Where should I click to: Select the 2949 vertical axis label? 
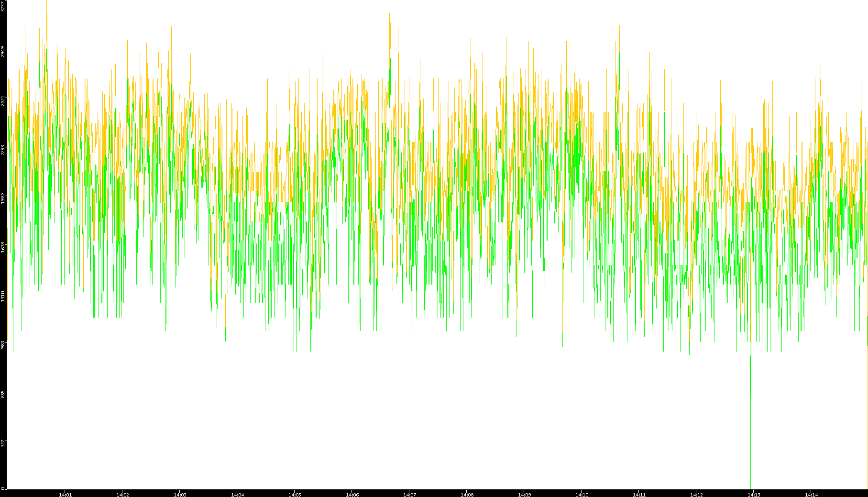(3, 52)
